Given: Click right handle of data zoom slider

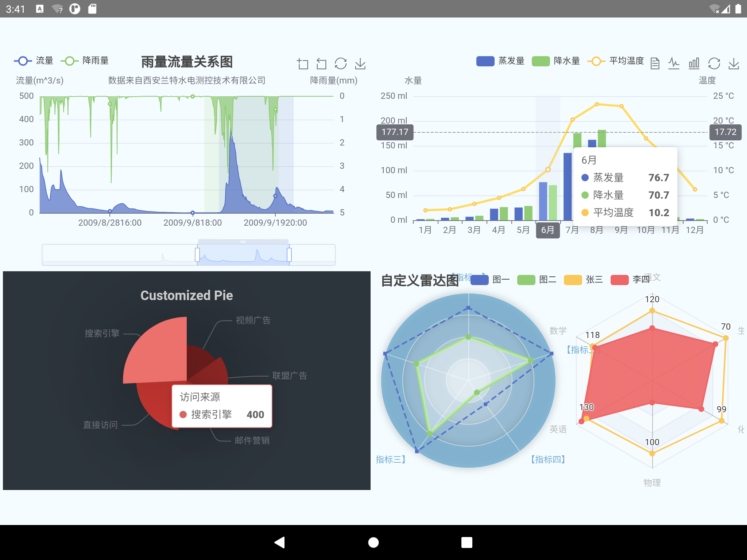Looking at the screenshot, I should coord(289,255).
